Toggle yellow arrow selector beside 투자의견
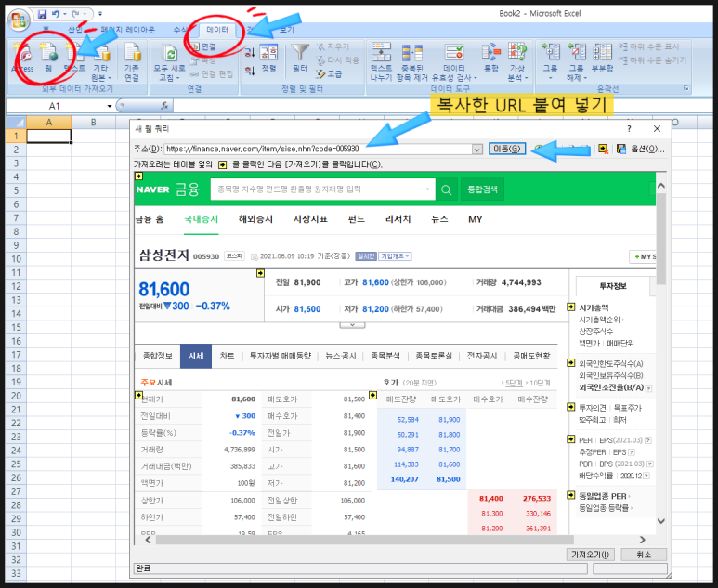718x588 pixels. pyautogui.click(x=570, y=407)
